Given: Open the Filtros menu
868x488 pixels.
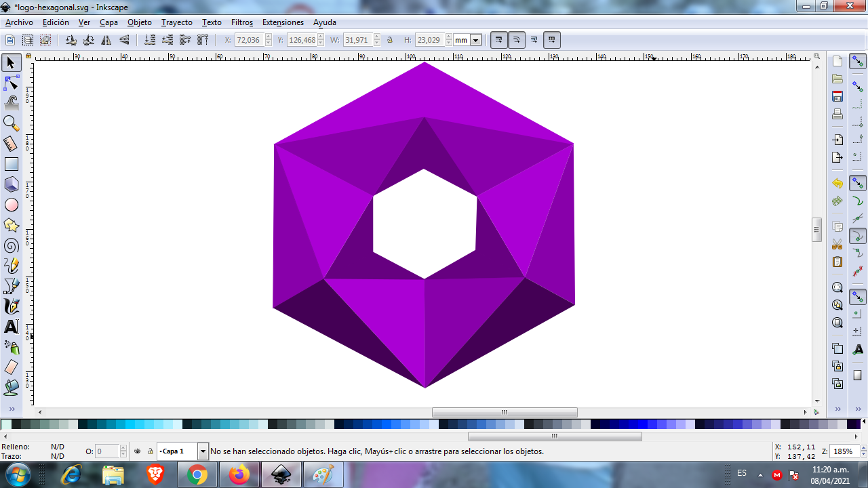Looking at the screenshot, I should tap(242, 22).
